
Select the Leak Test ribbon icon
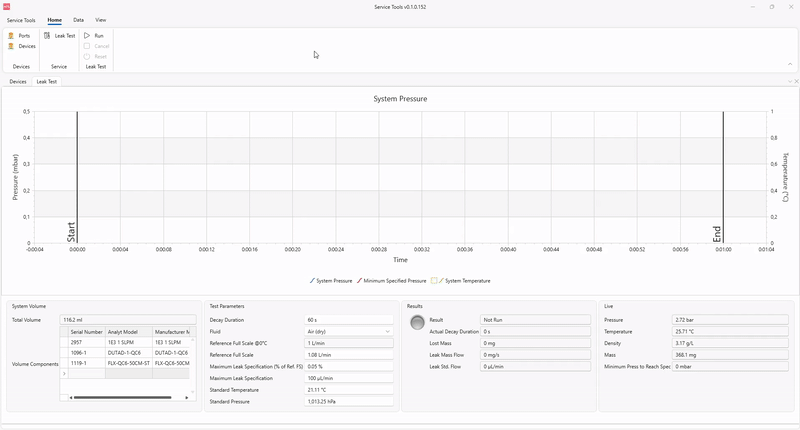click(x=48, y=36)
